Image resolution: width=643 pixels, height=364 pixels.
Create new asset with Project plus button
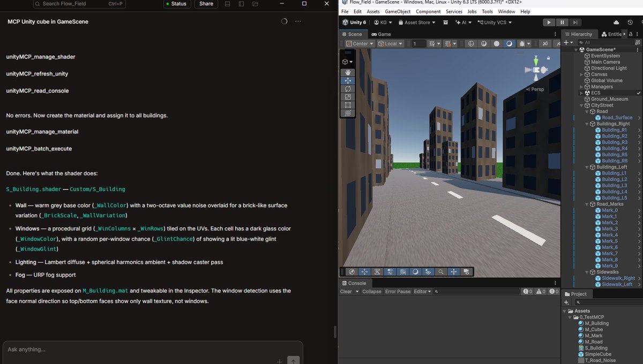[x=567, y=302]
